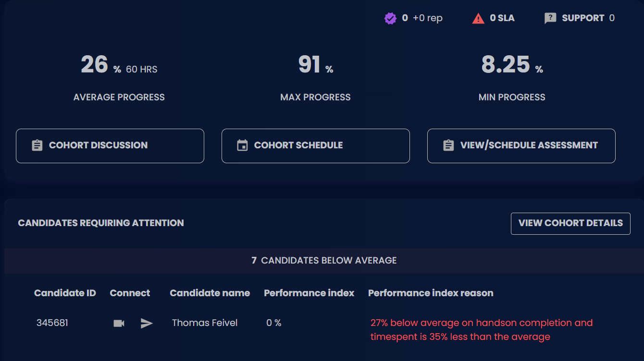Click View Cohort Details button
Viewport: 644px width, 361px height.
click(x=570, y=224)
